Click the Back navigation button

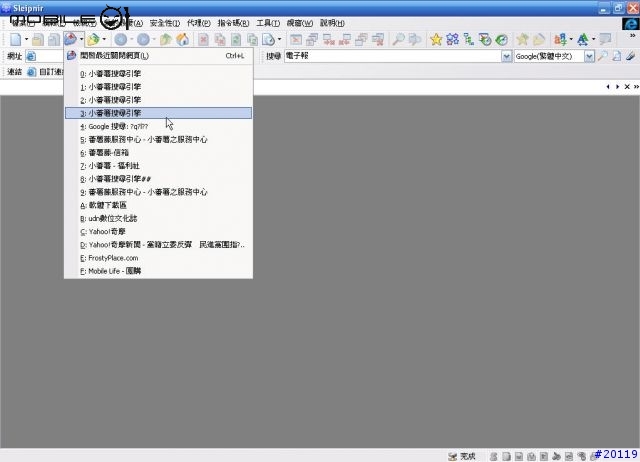coord(121,40)
